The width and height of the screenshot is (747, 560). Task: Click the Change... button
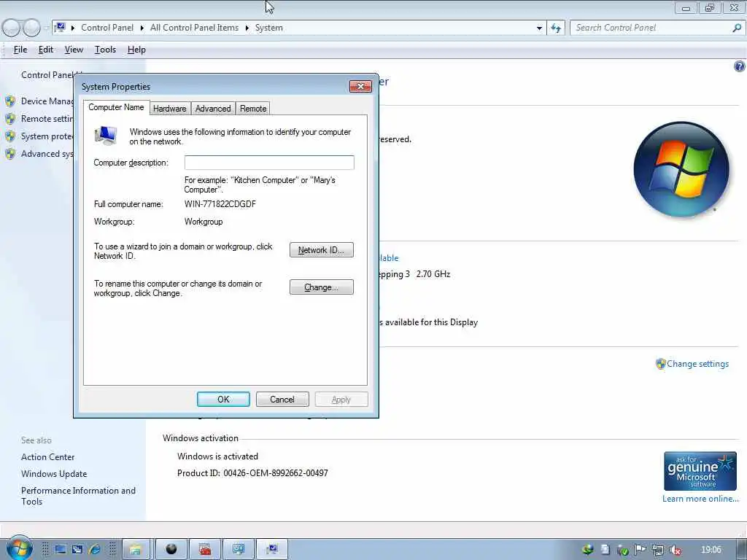(x=322, y=287)
